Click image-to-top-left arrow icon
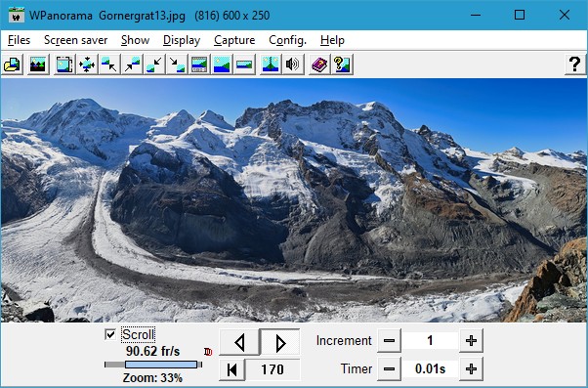This screenshot has height=388, width=588. (x=109, y=65)
